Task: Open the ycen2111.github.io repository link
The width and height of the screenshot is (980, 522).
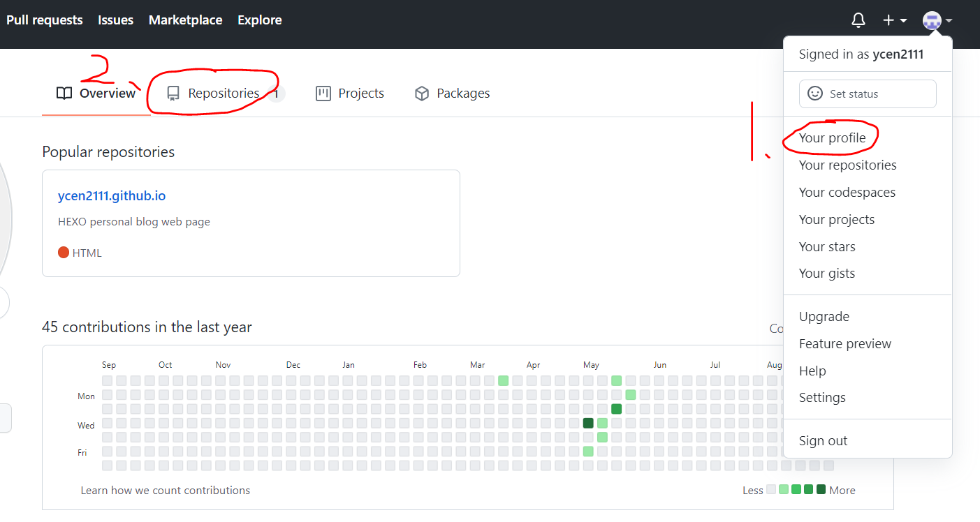Action: [x=112, y=196]
